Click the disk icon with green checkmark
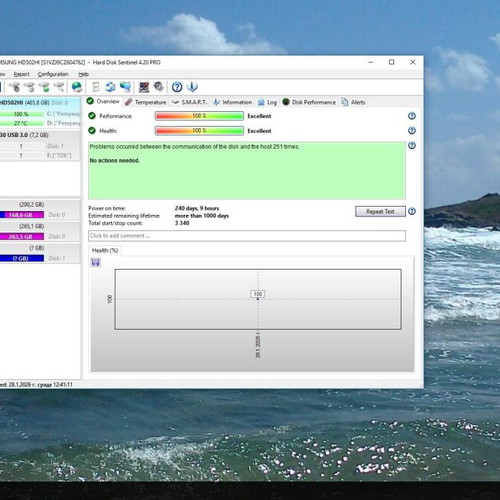Image resolution: width=500 pixels, height=500 pixels. [44, 87]
